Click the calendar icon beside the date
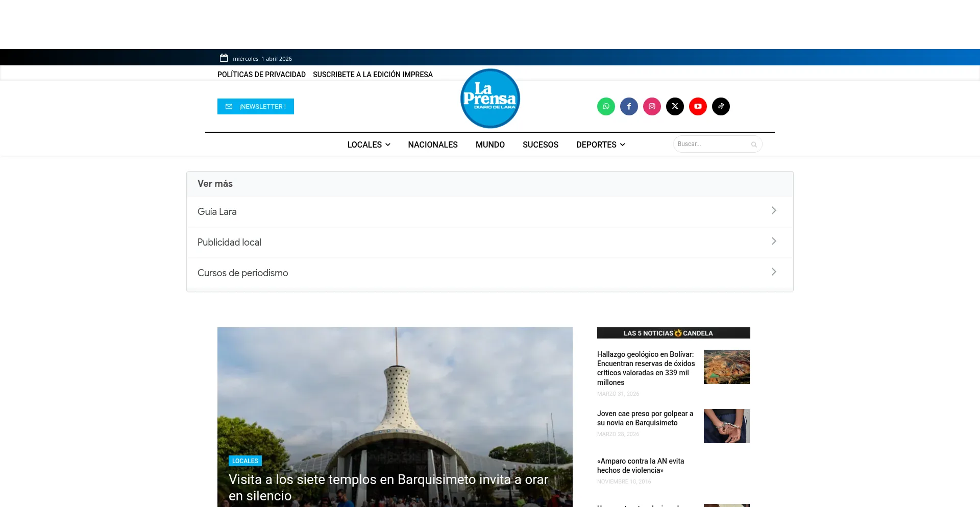The width and height of the screenshot is (980, 507). coord(224,58)
